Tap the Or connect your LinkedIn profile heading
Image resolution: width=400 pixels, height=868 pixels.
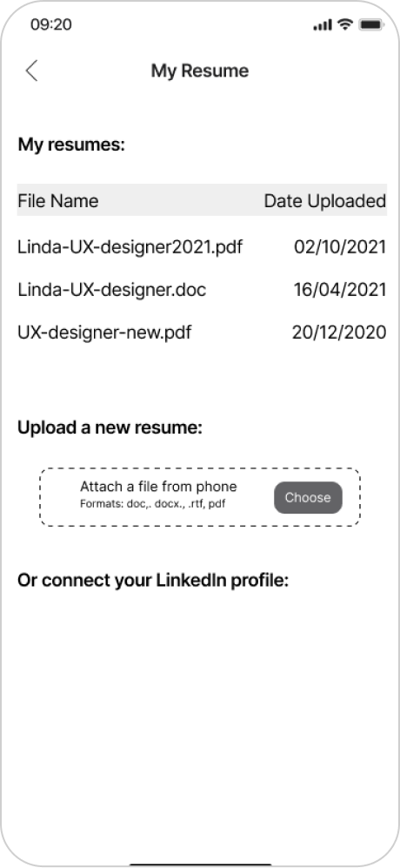point(153,581)
